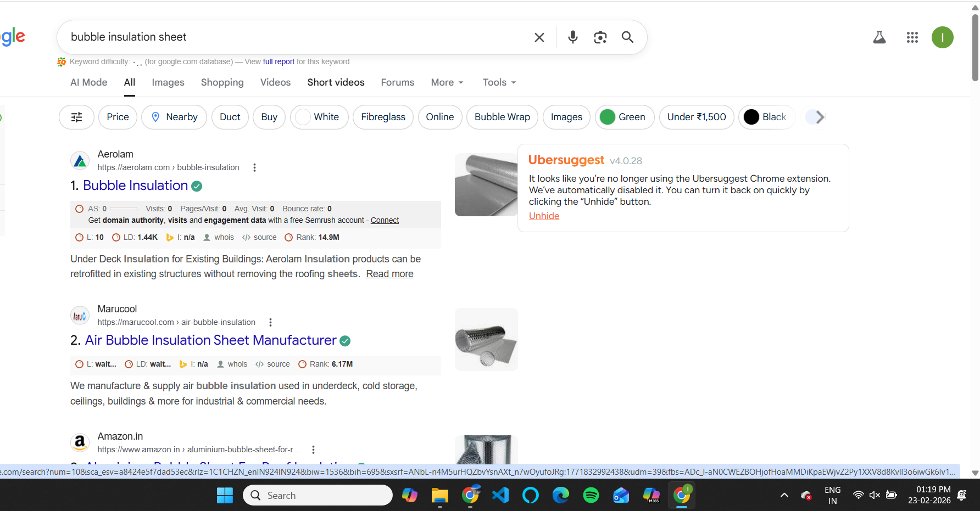Open Search Labs flask icon
The height and width of the screenshot is (511, 980).
coord(879,37)
